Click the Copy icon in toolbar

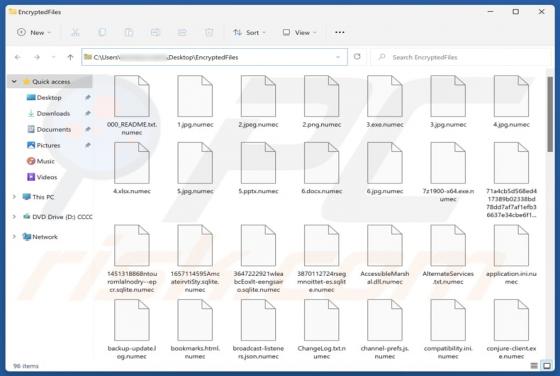click(x=102, y=32)
